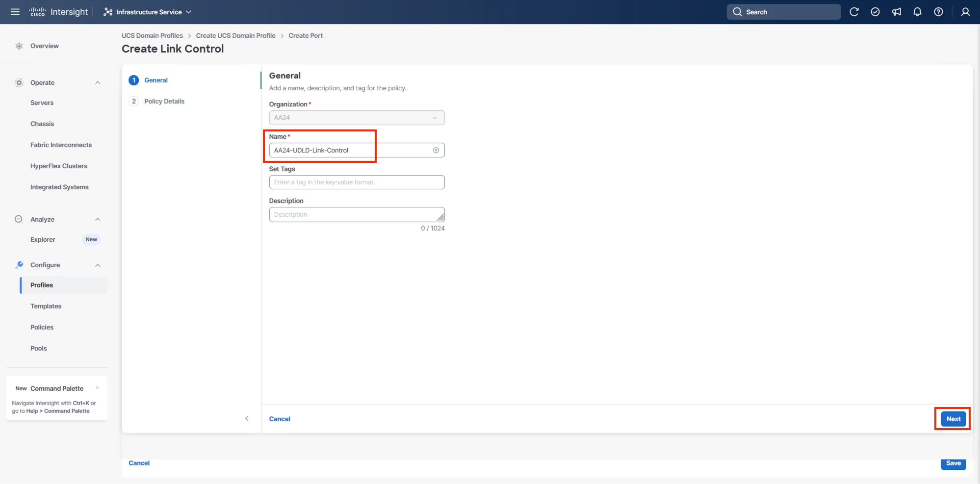Go to the Policy Details step
This screenshot has height=484, width=980.
coord(164,101)
